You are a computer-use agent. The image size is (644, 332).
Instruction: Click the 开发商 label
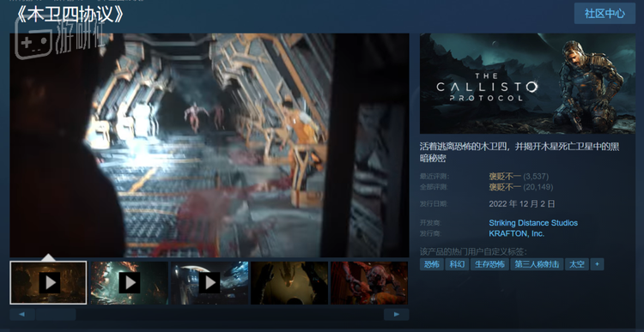click(x=429, y=223)
